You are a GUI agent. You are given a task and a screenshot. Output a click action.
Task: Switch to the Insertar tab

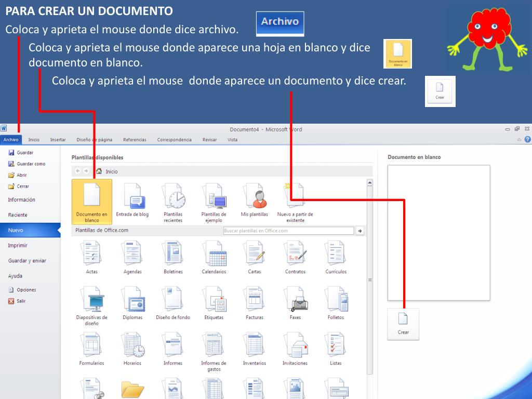click(x=58, y=139)
